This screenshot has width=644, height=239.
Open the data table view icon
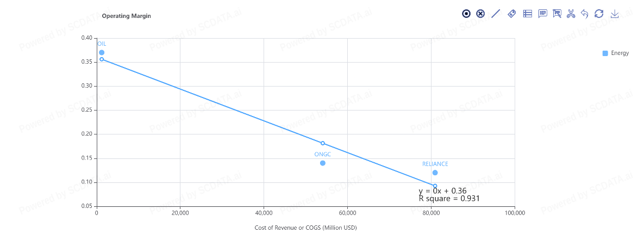pos(527,14)
